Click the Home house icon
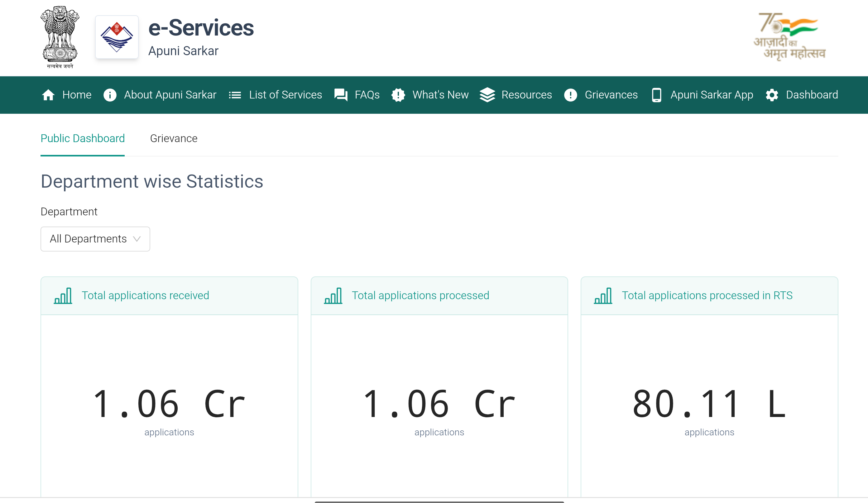This screenshot has height=503, width=868. (48, 95)
